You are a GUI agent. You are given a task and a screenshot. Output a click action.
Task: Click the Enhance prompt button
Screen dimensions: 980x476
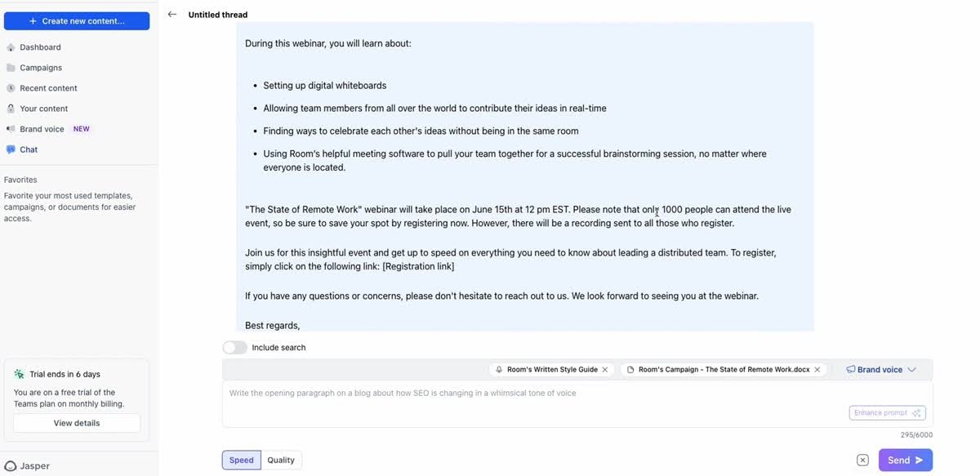tap(887, 413)
